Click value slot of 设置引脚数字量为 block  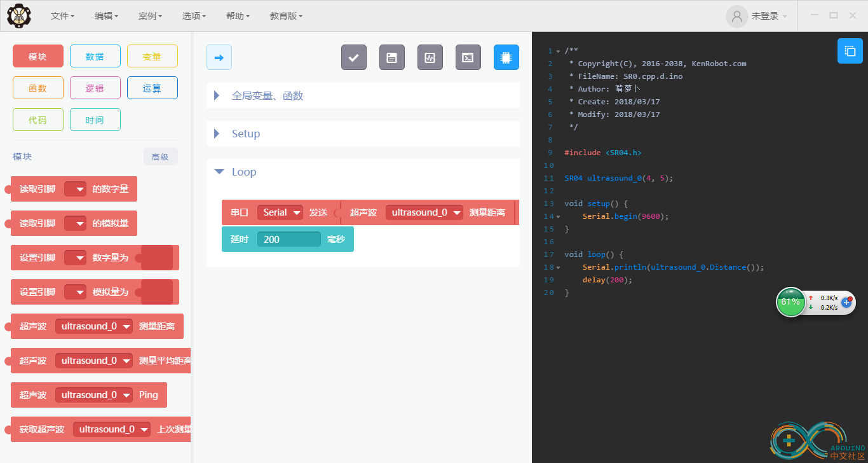coord(157,258)
